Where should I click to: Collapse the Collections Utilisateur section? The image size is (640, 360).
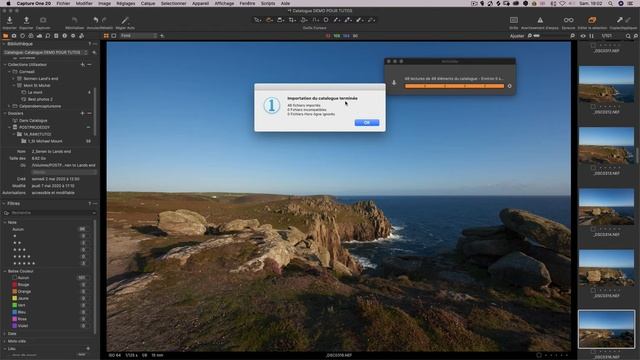5,64
